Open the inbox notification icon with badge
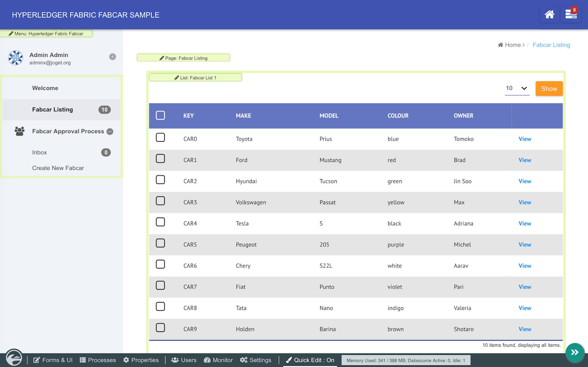This screenshot has width=588, height=367. [x=571, y=14]
